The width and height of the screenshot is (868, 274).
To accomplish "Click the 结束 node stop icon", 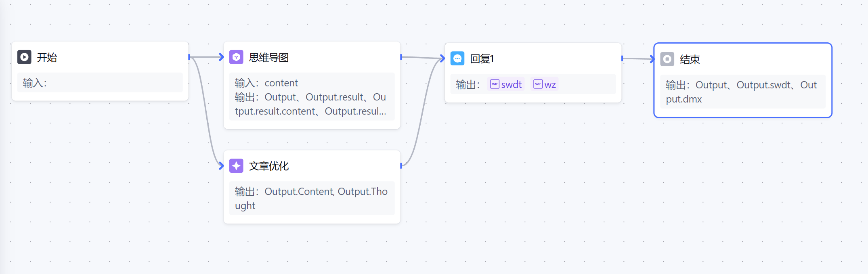I will tap(667, 59).
